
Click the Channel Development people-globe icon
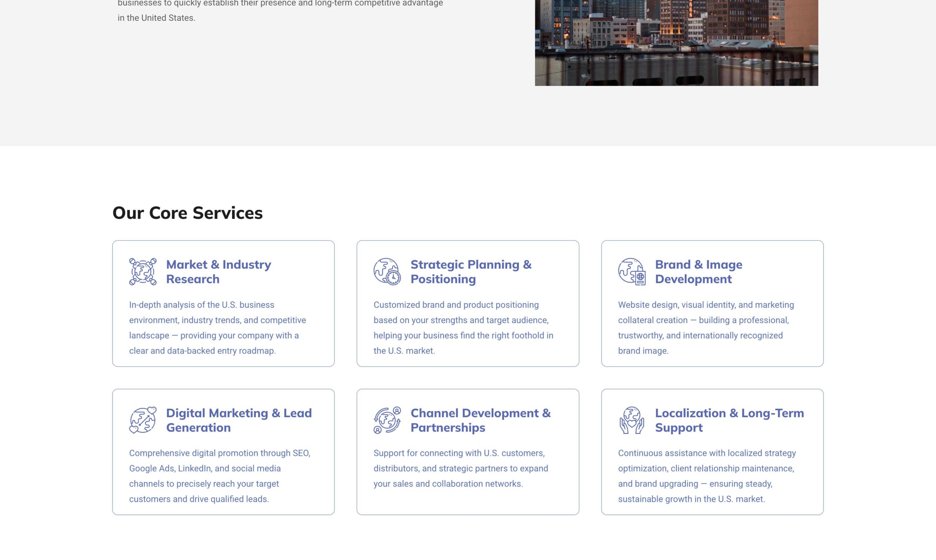[x=387, y=420]
